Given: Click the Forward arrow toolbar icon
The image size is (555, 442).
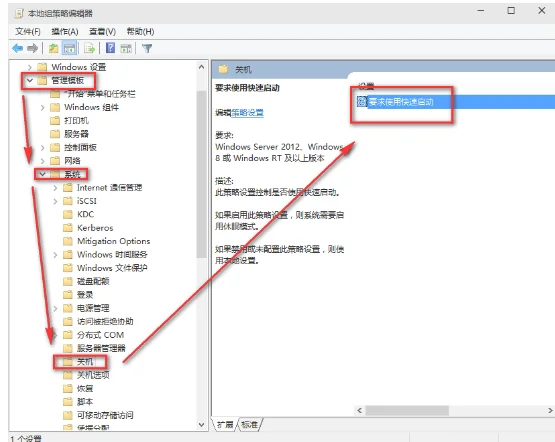Looking at the screenshot, I should (32, 48).
